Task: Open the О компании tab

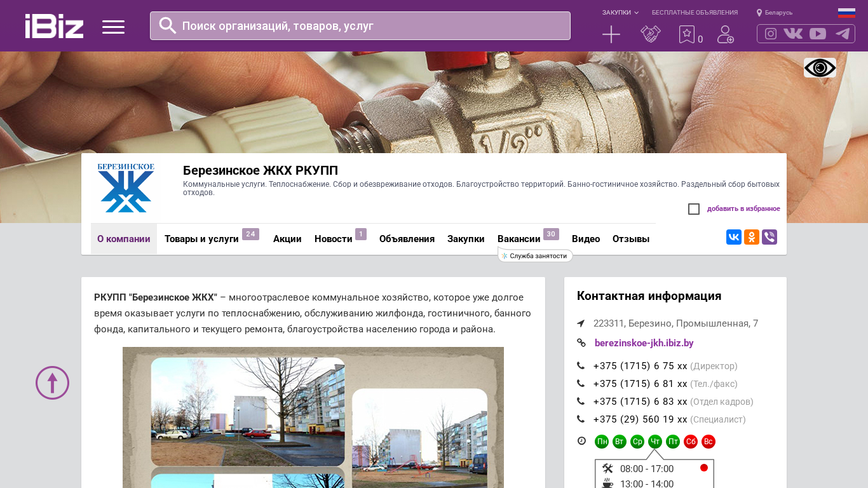Action: [x=124, y=239]
